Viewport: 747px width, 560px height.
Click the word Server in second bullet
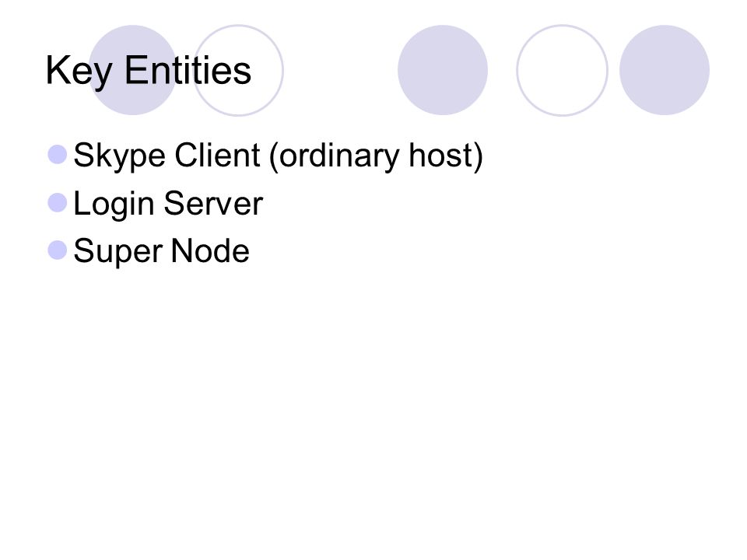[213, 203]
